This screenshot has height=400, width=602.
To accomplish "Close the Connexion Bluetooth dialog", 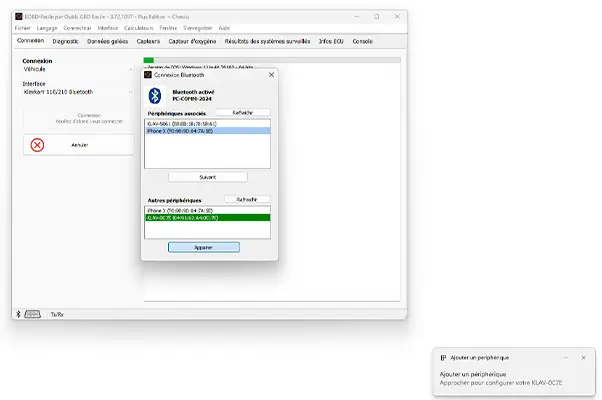I will pyautogui.click(x=271, y=74).
